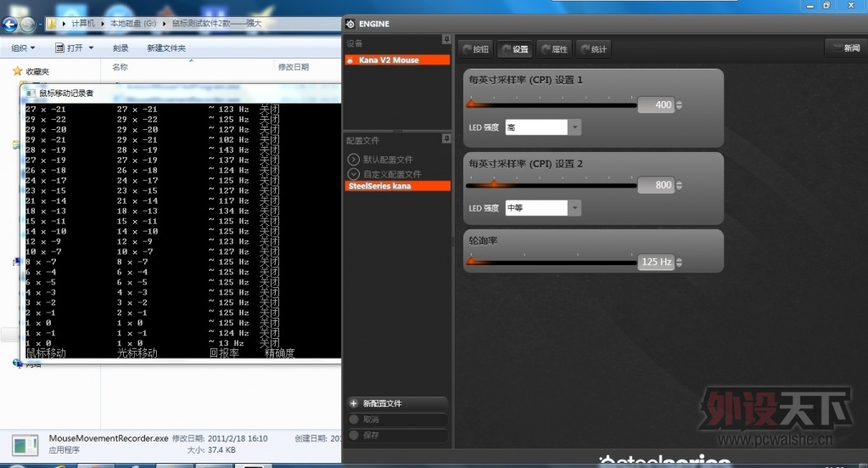The image size is (868, 468).
Task: Expand the 打开 dropdown arrow in Explorer
Action: (x=91, y=48)
